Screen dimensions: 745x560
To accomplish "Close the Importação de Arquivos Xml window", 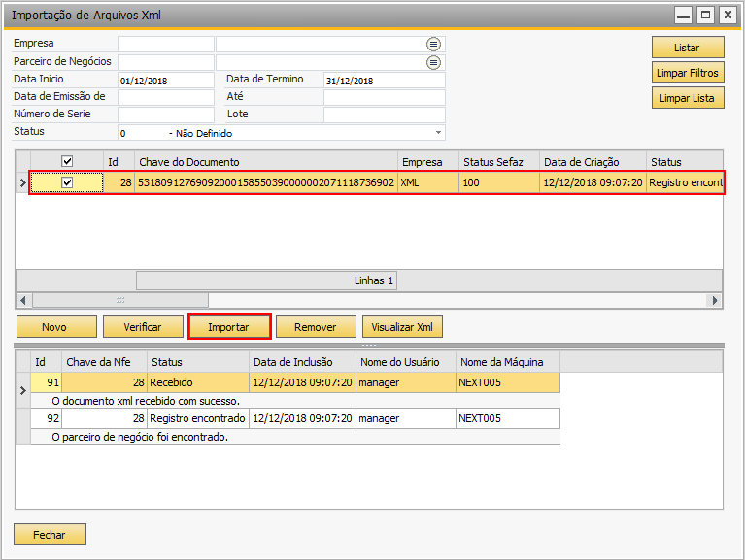I will tap(728, 16).
